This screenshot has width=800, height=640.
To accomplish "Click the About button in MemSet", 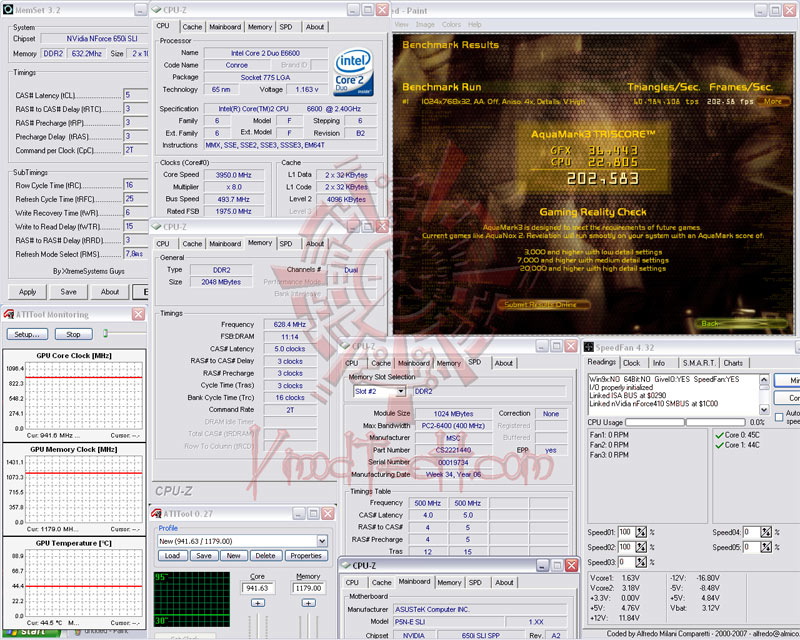I will 110,292.
